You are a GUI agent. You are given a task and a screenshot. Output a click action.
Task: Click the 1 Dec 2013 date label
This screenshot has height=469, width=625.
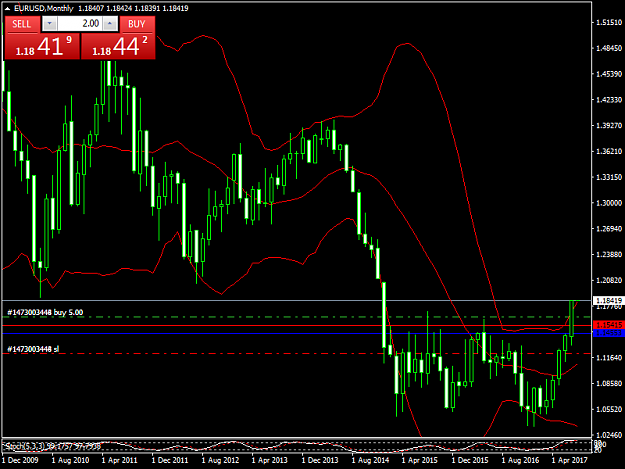320,460
